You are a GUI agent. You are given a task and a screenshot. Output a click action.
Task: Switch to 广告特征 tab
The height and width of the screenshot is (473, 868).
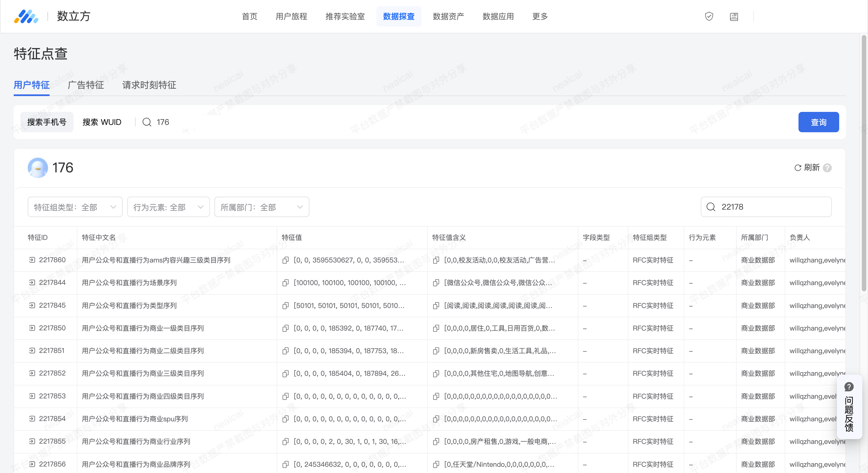coord(86,85)
